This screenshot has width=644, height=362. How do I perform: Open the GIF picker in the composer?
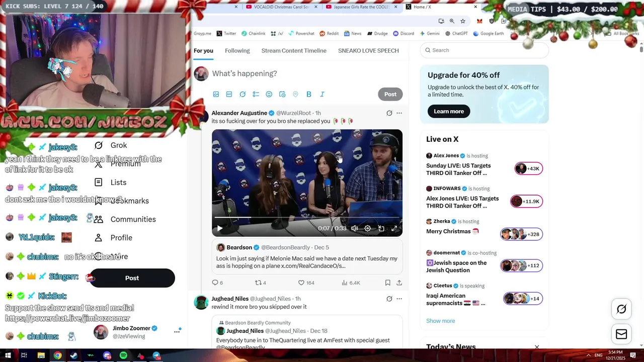tap(229, 94)
